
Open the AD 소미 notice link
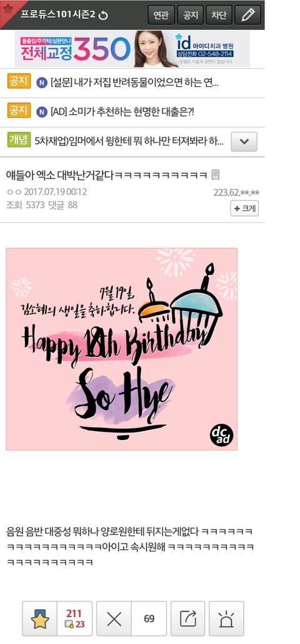(122, 112)
